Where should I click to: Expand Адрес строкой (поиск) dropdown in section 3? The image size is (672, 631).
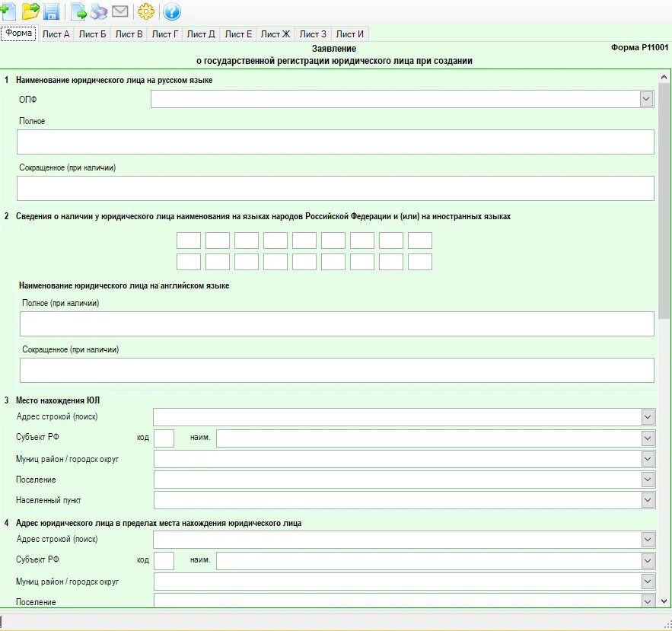tap(648, 417)
